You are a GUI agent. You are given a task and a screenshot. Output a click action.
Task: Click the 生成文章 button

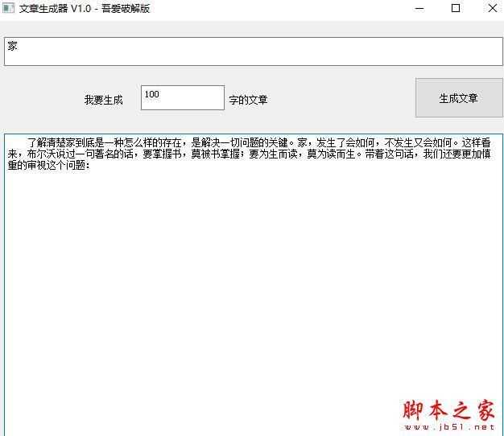(x=459, y=97)
